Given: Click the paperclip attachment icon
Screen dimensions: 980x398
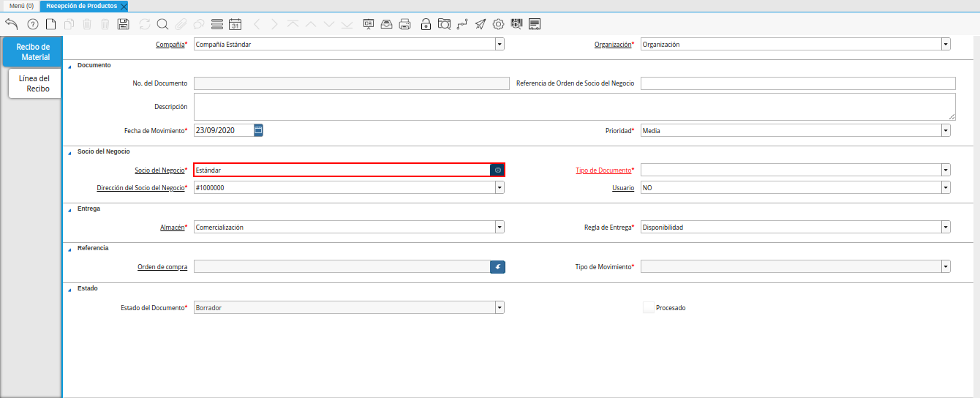Looking at the screenshot, I should tap(181, 24).
